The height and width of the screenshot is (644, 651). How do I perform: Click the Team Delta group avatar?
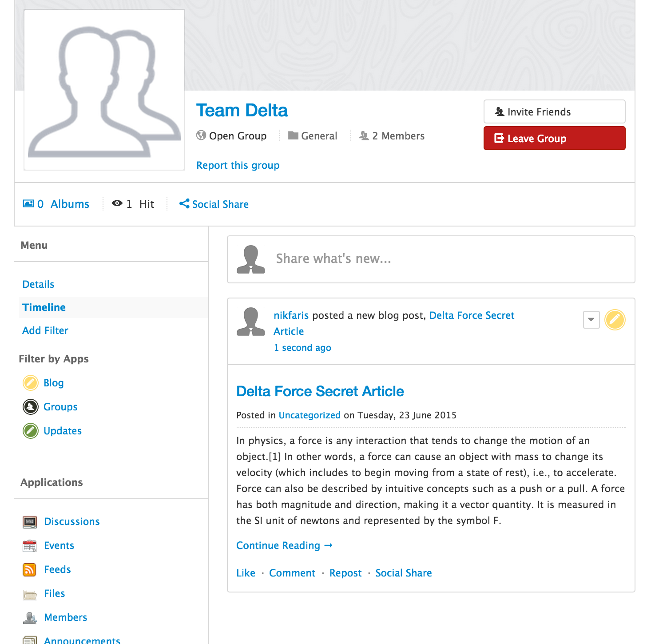[104, 90]
